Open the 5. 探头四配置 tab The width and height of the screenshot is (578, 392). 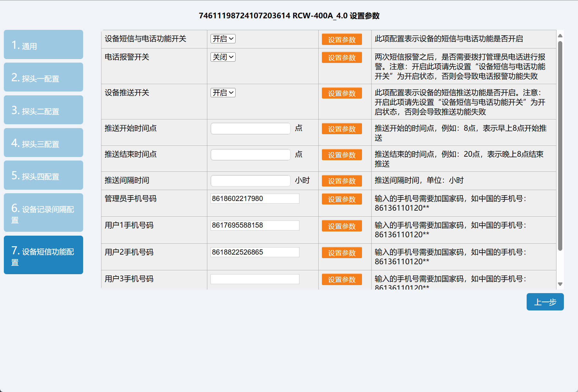[43, 175]
